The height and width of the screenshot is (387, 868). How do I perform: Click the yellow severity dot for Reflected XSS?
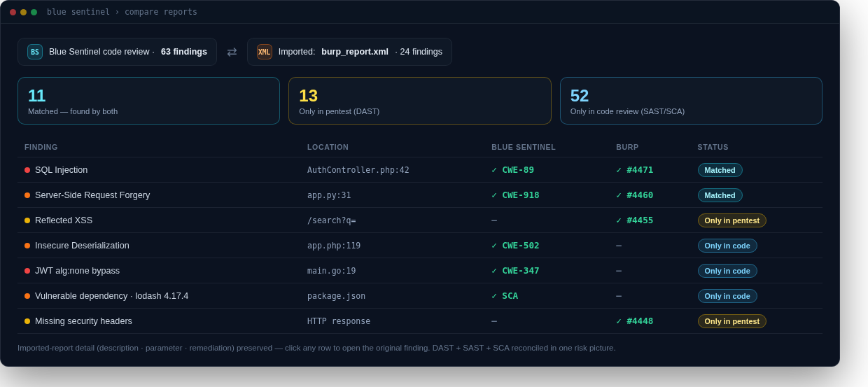27,220
